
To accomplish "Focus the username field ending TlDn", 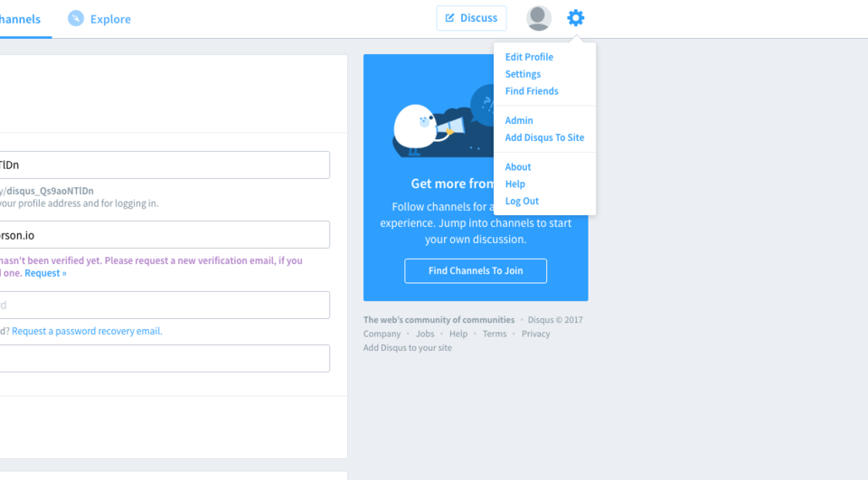I will click(x=165, y=165).
